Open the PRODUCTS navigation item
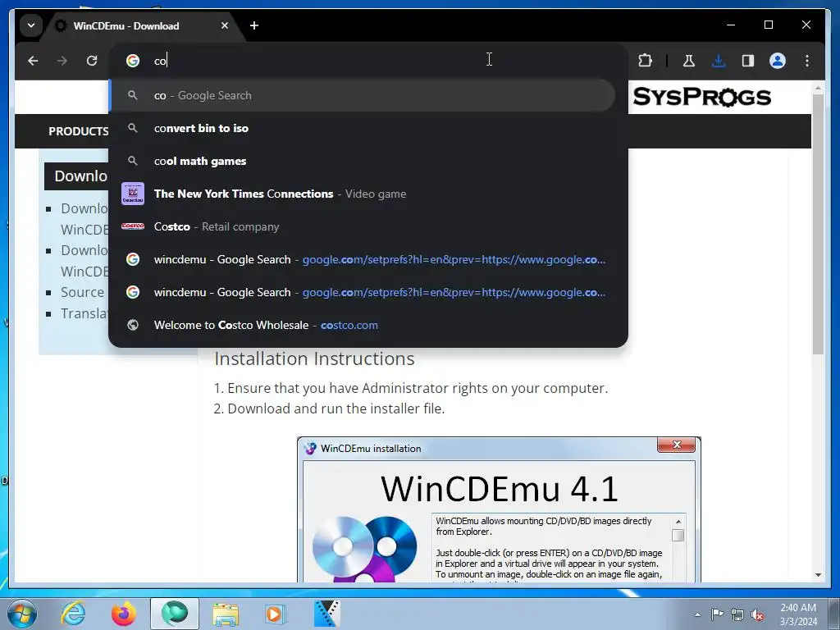The image size is (840, 630). click(78, 131)
